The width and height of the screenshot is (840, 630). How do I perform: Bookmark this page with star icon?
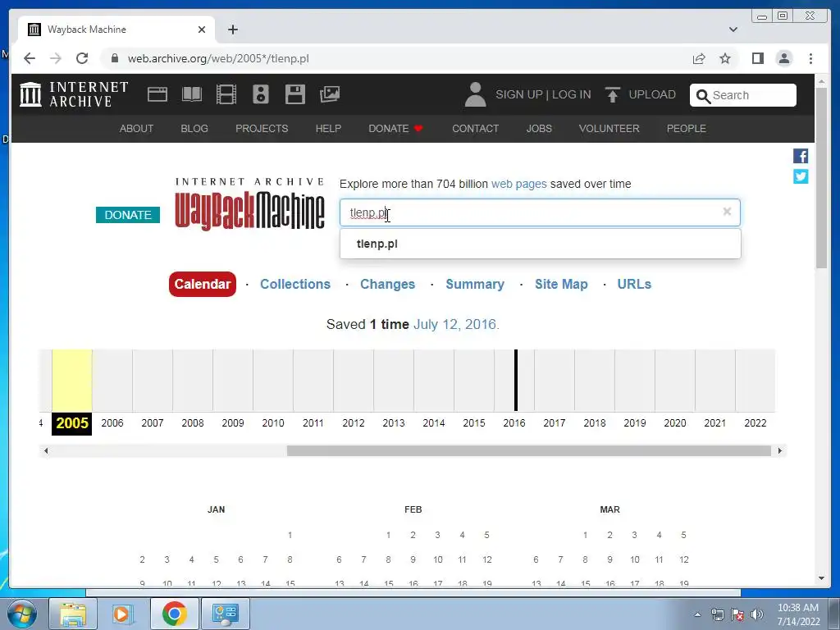[x=725, y=58]
